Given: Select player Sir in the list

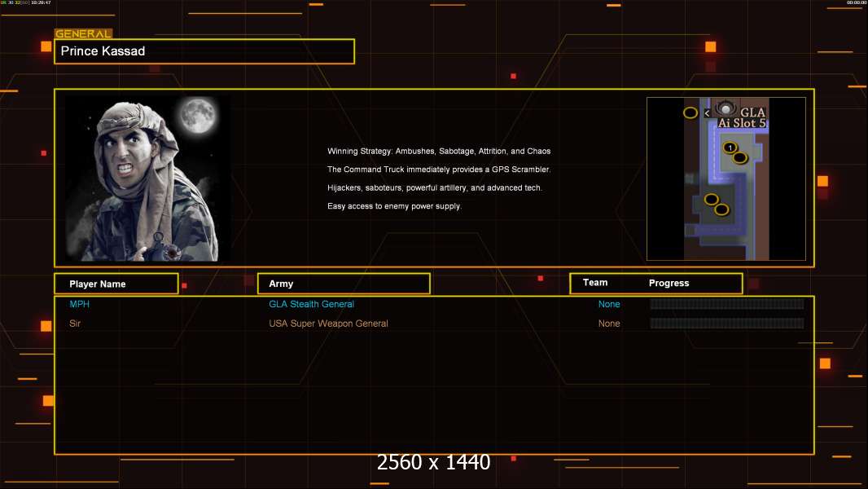Looking at the screenshot, I should 75,324.
